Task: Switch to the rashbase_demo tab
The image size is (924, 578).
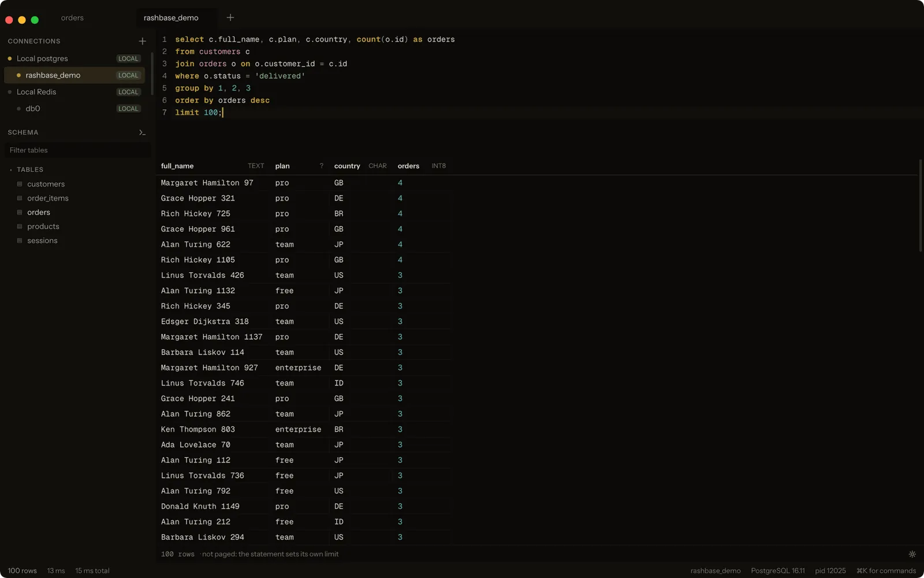Action: click(x=171, y=18)
